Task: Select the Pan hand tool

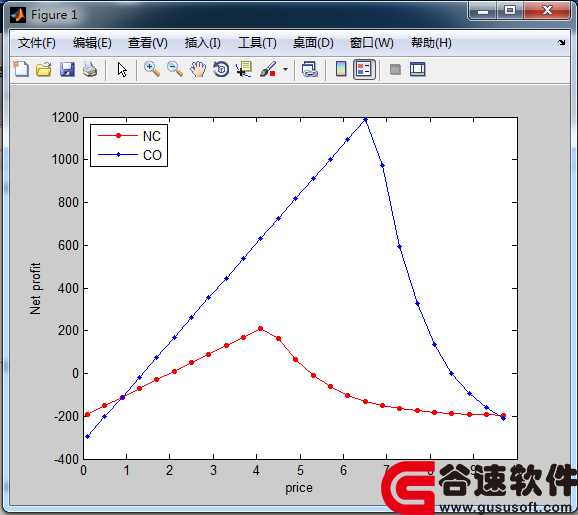Action: (198, 69)
